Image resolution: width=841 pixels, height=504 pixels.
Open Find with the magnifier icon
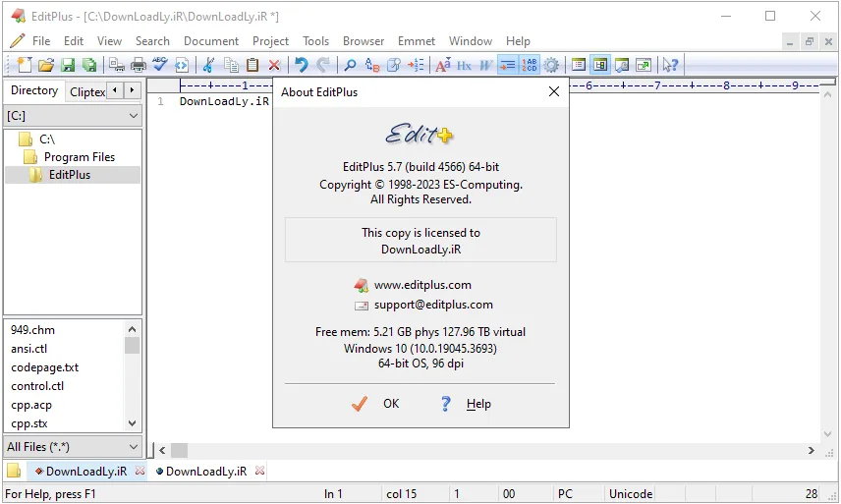coord(350,65)
